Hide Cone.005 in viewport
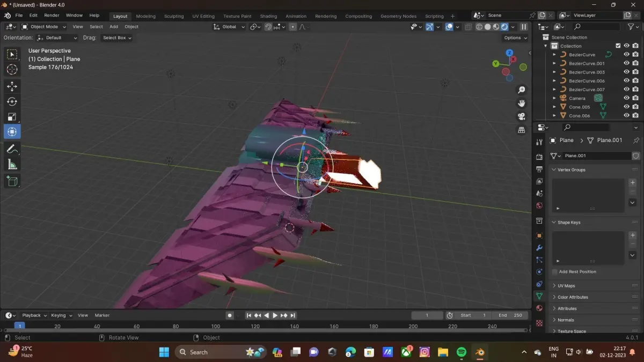Viewport: 644px width, 362px height. tap(626, 107)
